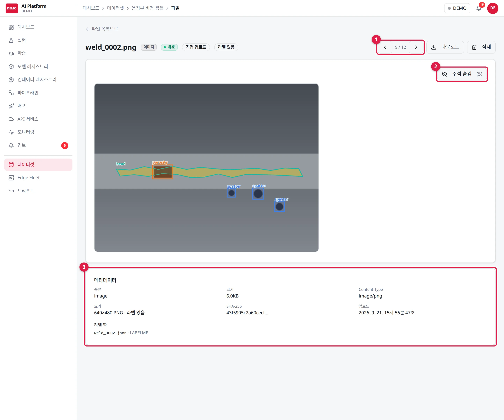The image size is (504, 420).
Task: Click the 데이터셋 breadcrumb
Action: pos(115,8)
